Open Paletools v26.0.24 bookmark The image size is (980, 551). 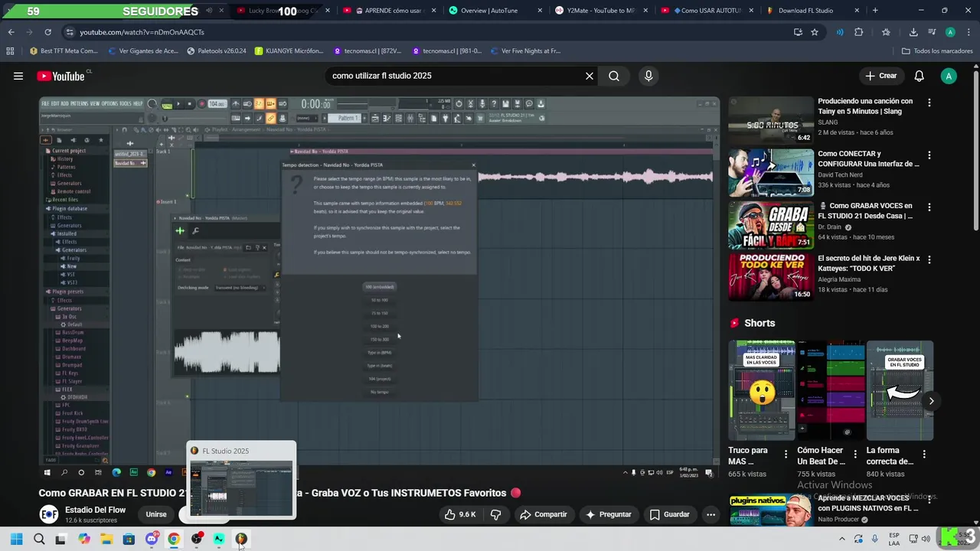[216, 51]
